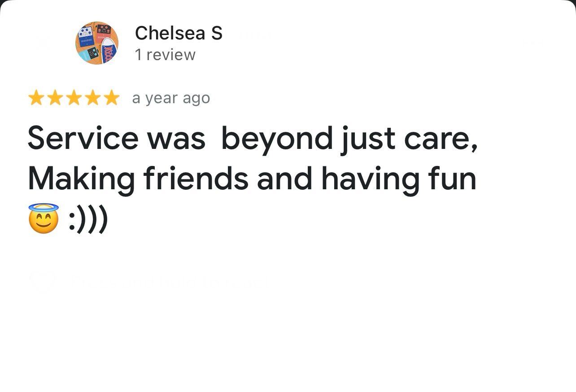The height and width of the screenshot is (392, 576).
Task: Click the word "friends" in the review
Action: coord(196,178)
